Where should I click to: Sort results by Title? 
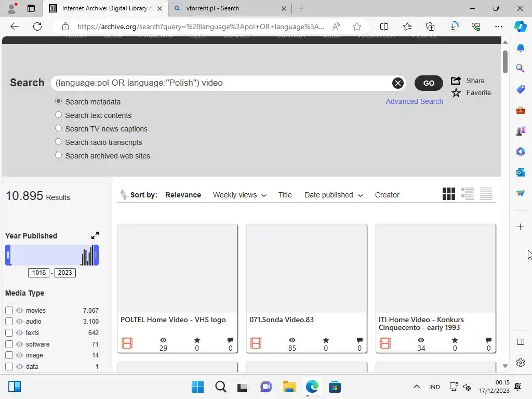285,195
